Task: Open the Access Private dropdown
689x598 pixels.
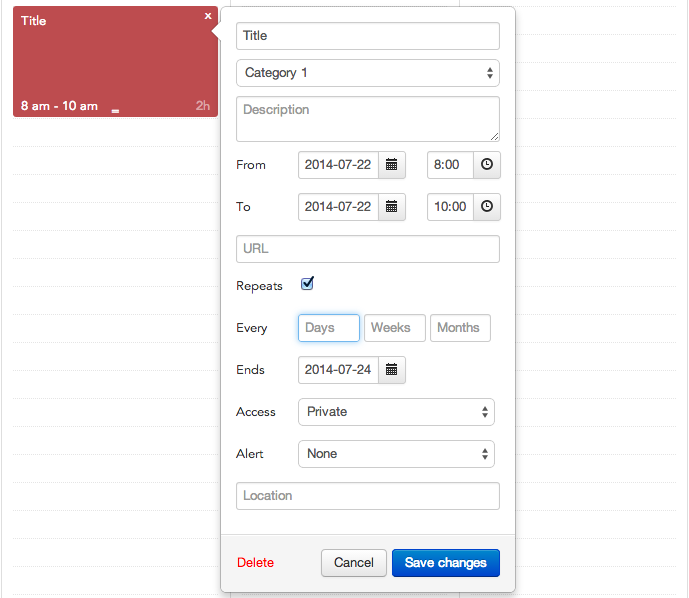Action: pos(396,412)
